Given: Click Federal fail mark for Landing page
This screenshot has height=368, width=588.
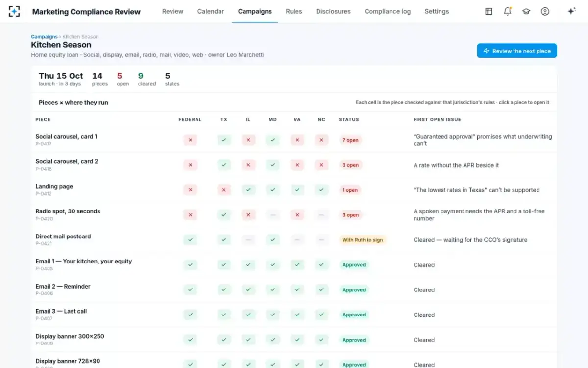Looking at the screenshot, I should pyautogui.click(x=190, y=190).
